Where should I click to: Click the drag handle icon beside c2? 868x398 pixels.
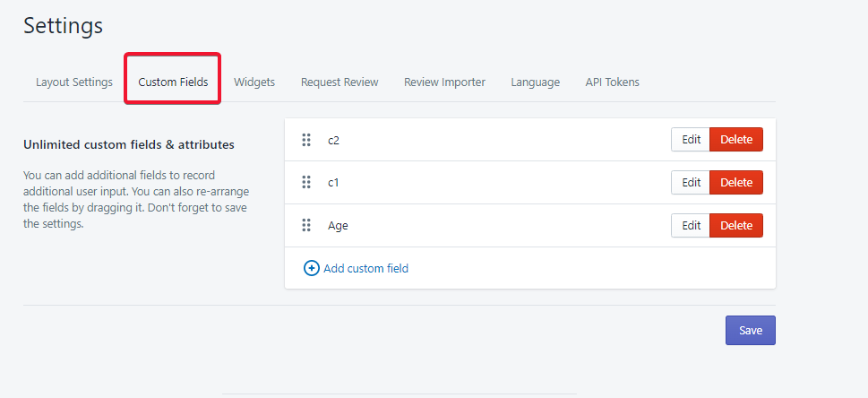coord(306,140)
